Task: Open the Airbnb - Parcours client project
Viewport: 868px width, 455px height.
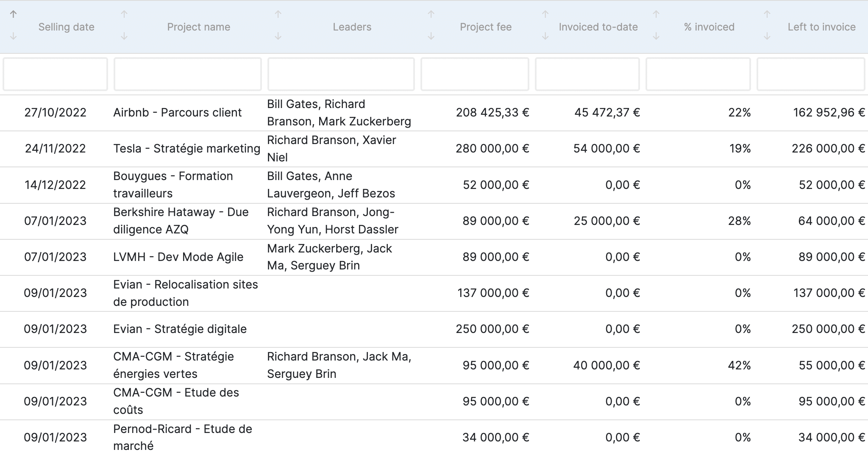Action: tap(177, 112)
